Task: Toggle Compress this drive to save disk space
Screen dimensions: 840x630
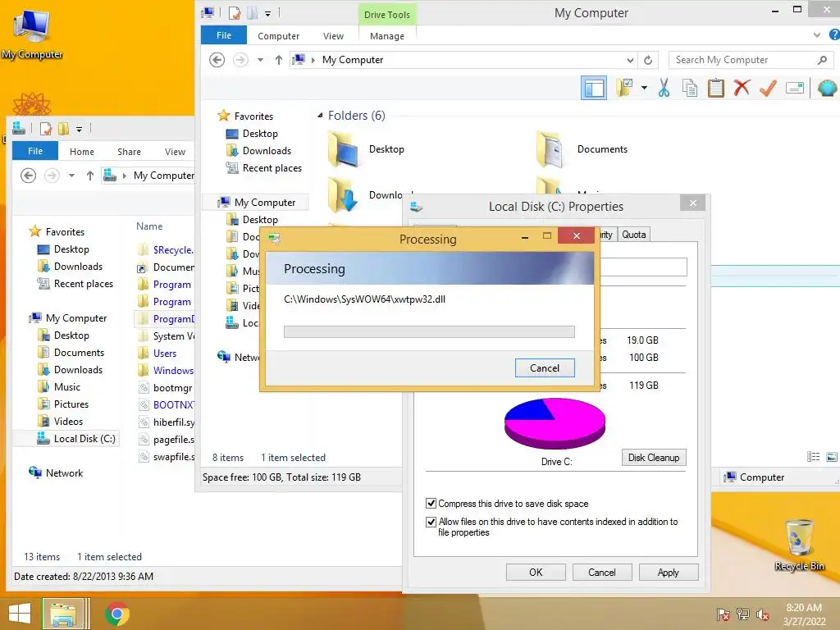Action: [x=431, y=503]
